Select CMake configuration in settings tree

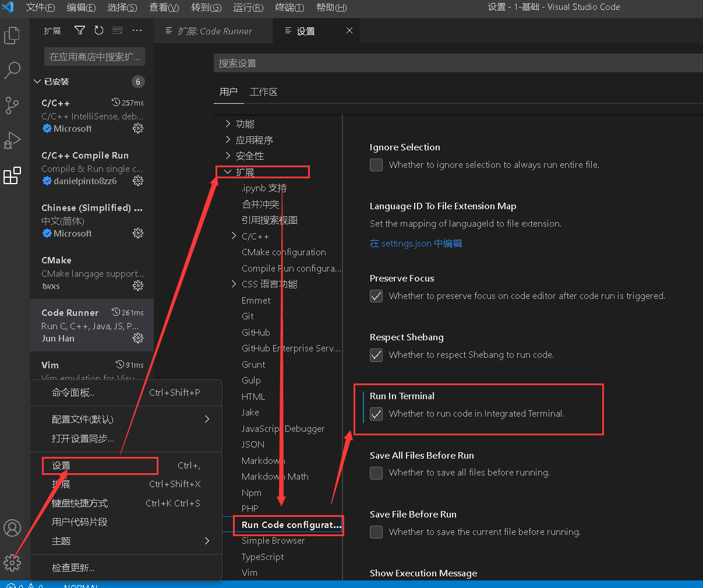(284, 252)
